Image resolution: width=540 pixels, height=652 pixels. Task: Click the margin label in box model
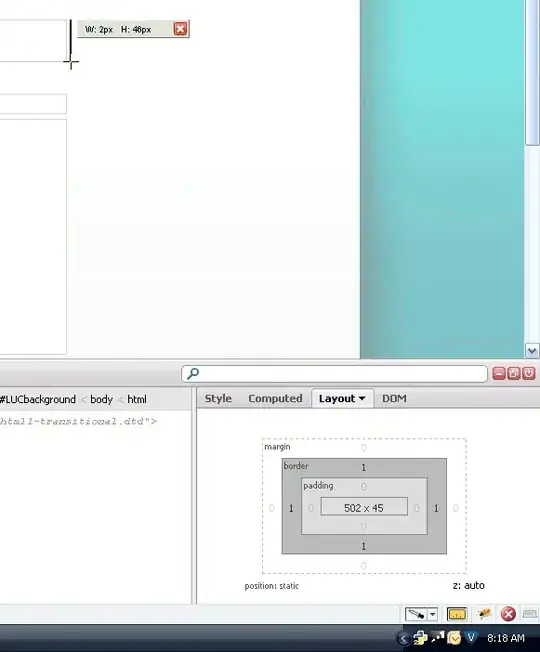(277, 447)
